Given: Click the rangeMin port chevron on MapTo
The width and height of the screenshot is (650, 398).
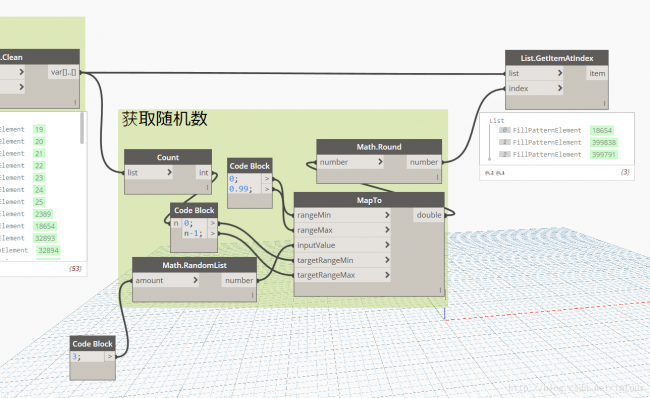Looking at the screenshot, I should click(x=387, y=215).
